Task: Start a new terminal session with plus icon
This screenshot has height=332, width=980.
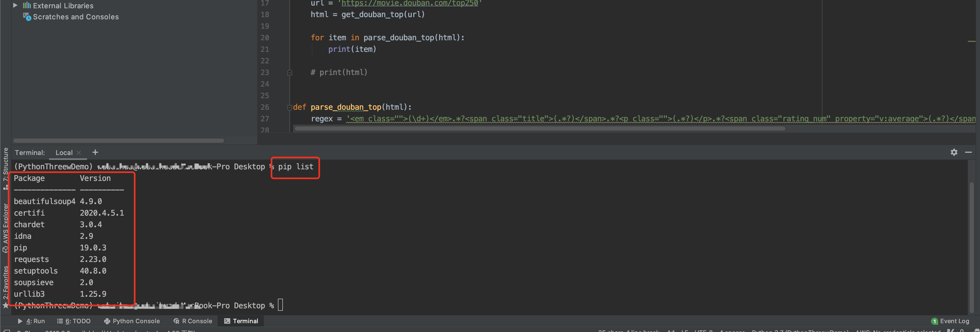Action: [x=95, y=152]
